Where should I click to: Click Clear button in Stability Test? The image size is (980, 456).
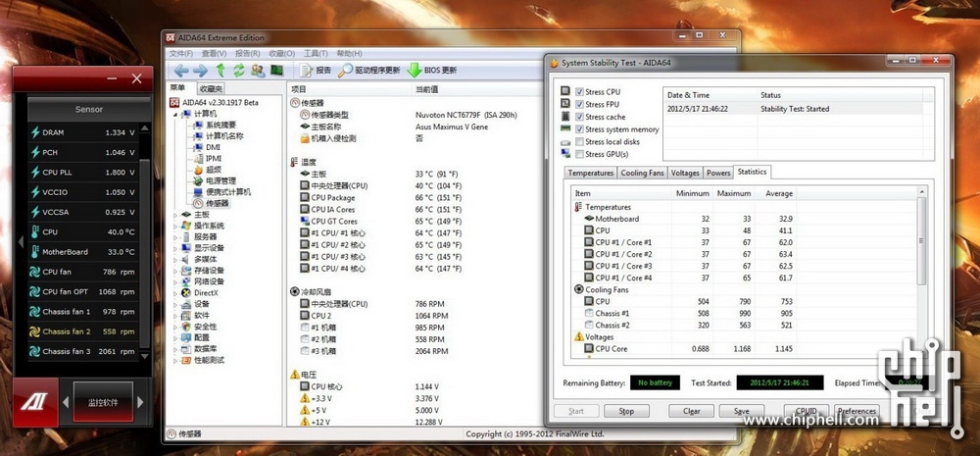tap(691, 412)
